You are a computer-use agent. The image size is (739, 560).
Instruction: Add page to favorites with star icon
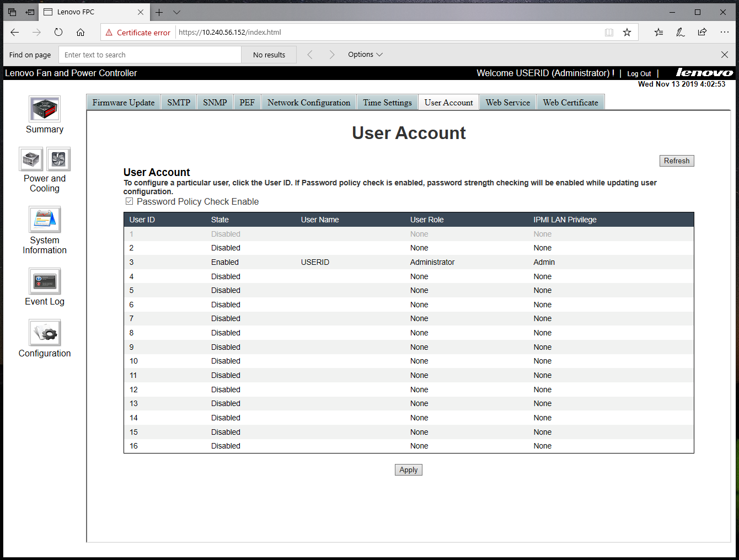(627, 33)
